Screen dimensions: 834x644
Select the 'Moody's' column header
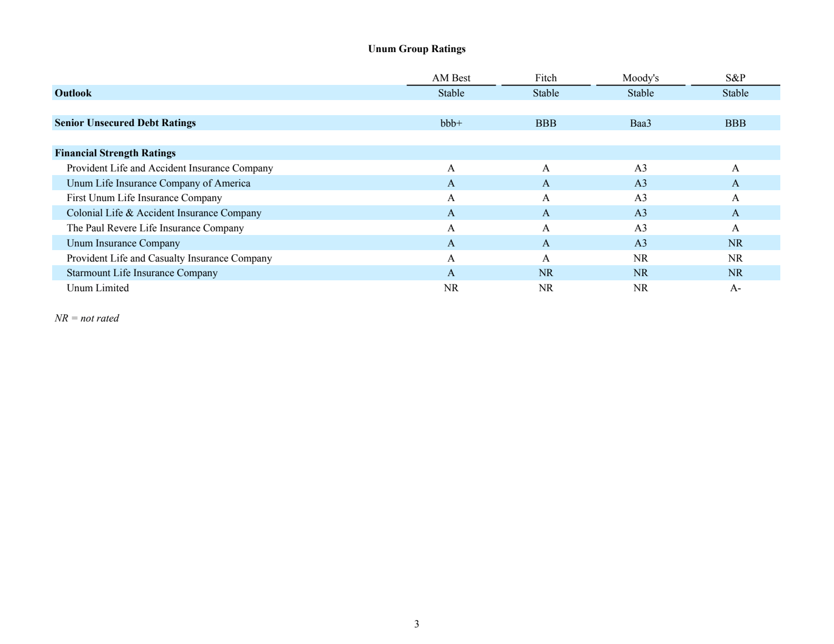tap(641, 78)
